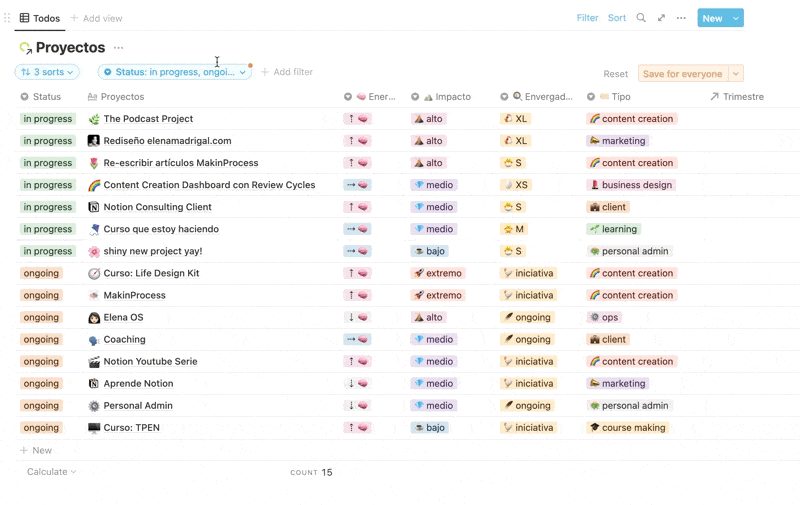Image resolution: width=800 pixels, height=505 pixels.
Task: Click Rediseño elenamadrigal.com avatar icon
Action: (x=94, y=141)
